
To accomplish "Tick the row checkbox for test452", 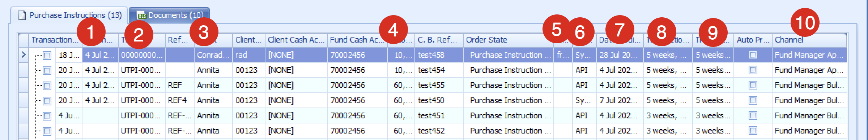I will (47, 131).
